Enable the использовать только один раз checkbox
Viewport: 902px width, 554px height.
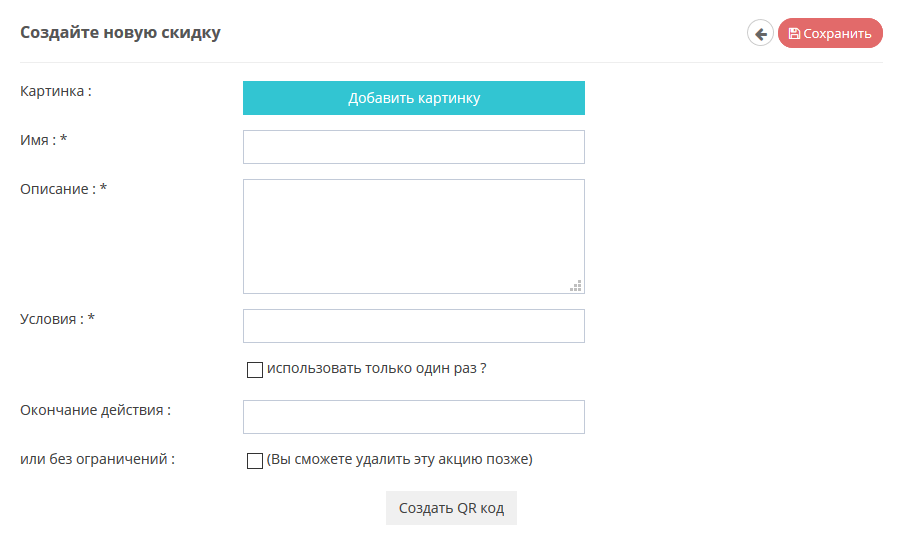(255, 369)
